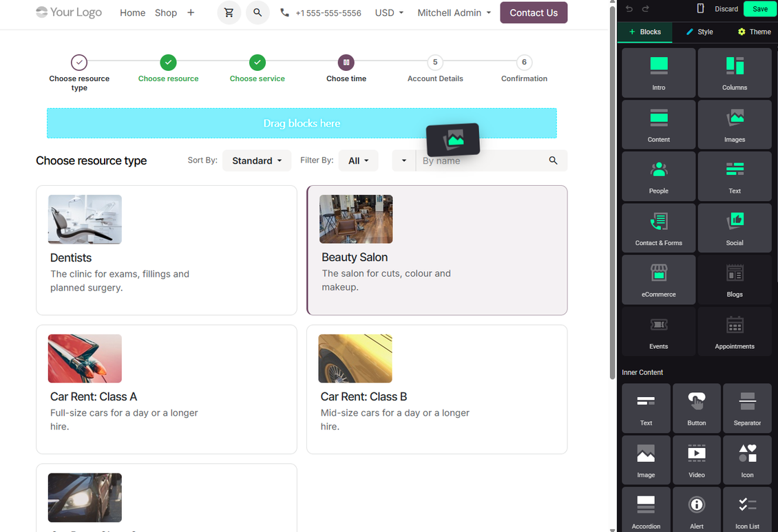Toggle mobile preview icon
This screenshot has width=778, height=532.
pos(700,8)
